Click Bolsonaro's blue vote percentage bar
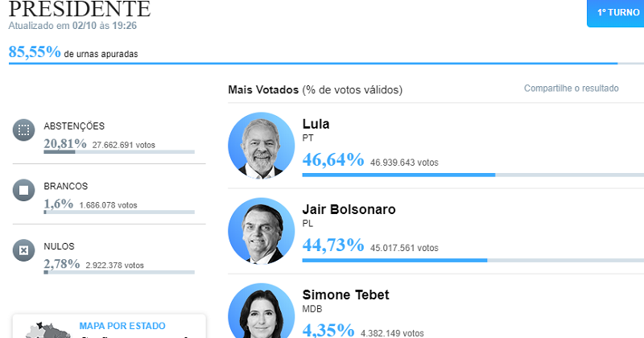The height and width of the screenshot is (338, 644). 473,261
